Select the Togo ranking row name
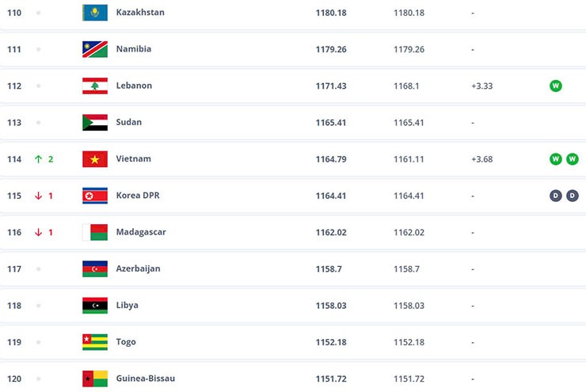The image size is (586, 392). (x=126, y=342)
